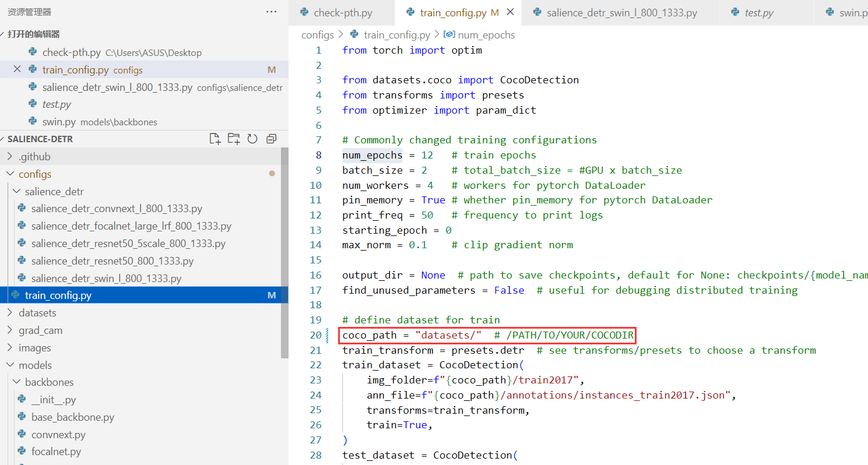The image size is (868, 465).
Task: Click the coco_path "datasets/" string
Action: coord(448,335)
